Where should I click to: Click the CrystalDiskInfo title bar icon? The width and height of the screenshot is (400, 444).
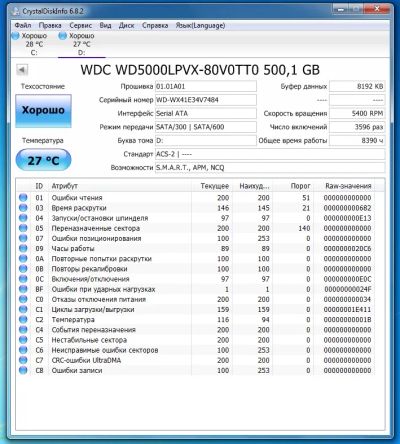[x=15, y=11]
